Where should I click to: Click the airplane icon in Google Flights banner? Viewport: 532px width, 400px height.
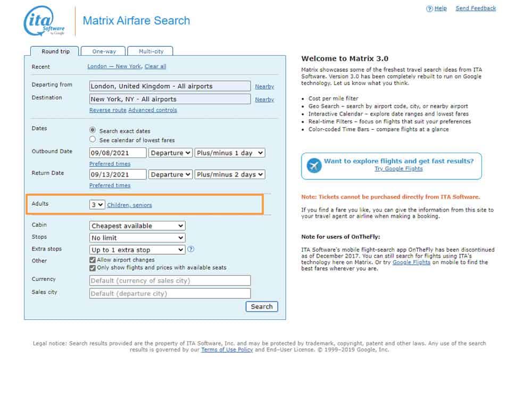[314, 165]
